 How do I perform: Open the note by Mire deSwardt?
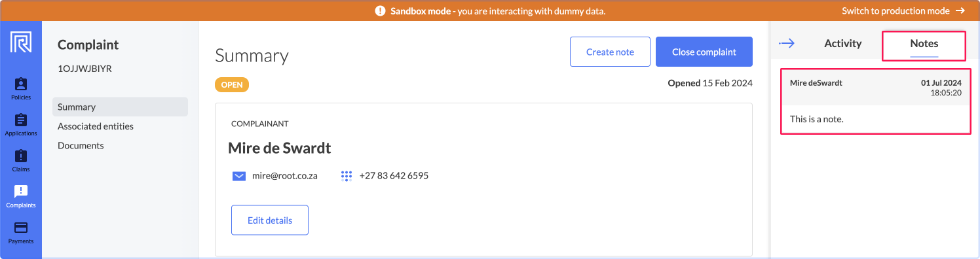coord(876,101)
